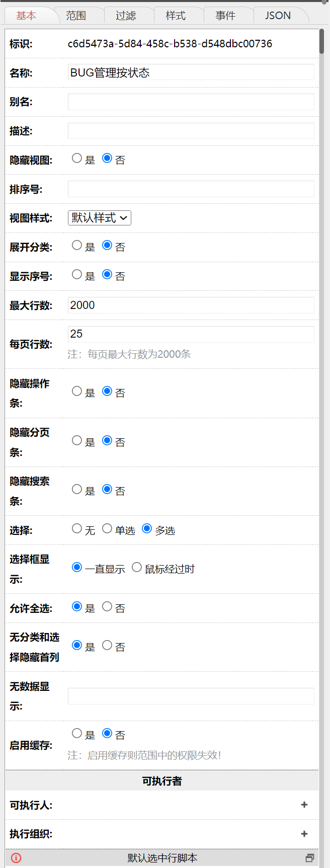330x868 pixels.
Task: Set 允许全选 to 否
Action: click(107, 606)
